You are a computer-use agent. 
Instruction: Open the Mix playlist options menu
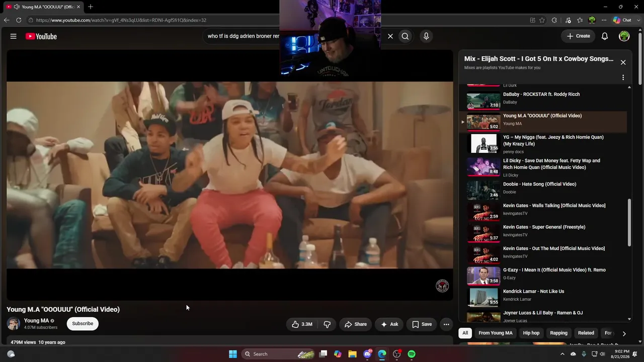coord(623,77)
